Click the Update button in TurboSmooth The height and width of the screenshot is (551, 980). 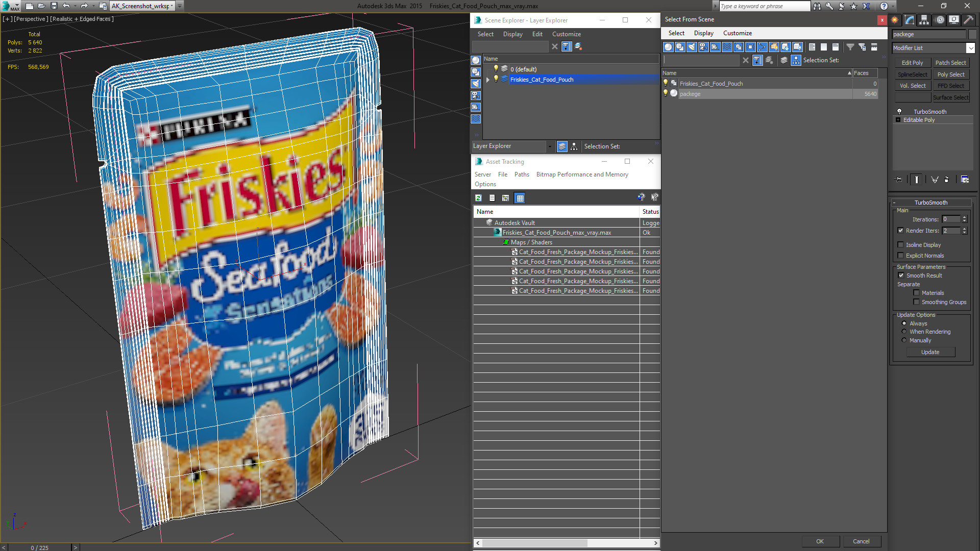coord(930,352)
